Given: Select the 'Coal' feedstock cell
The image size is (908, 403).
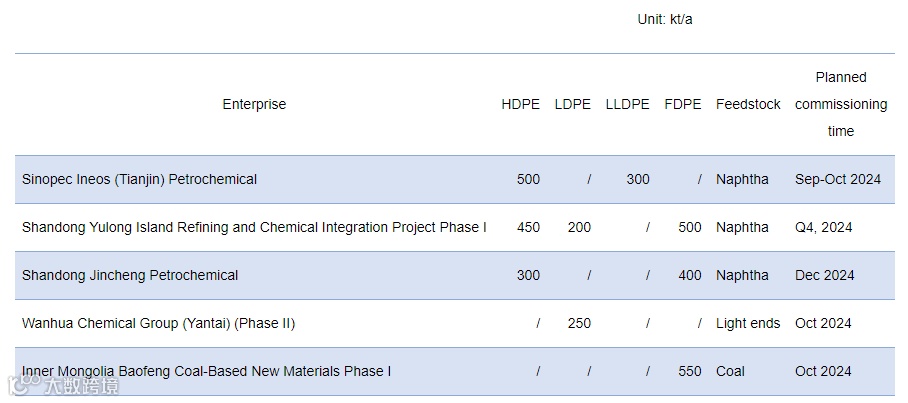Looking at the screenshot, I should click(730, 371).
